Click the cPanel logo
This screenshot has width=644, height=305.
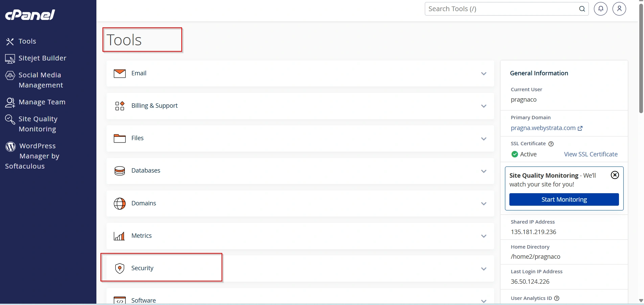tap(30, 15)
